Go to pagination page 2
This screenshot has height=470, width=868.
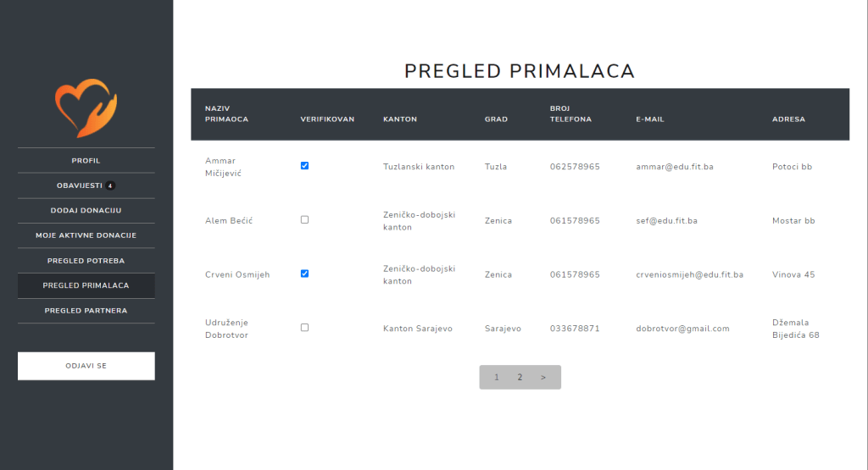click(x=520, y=378)
